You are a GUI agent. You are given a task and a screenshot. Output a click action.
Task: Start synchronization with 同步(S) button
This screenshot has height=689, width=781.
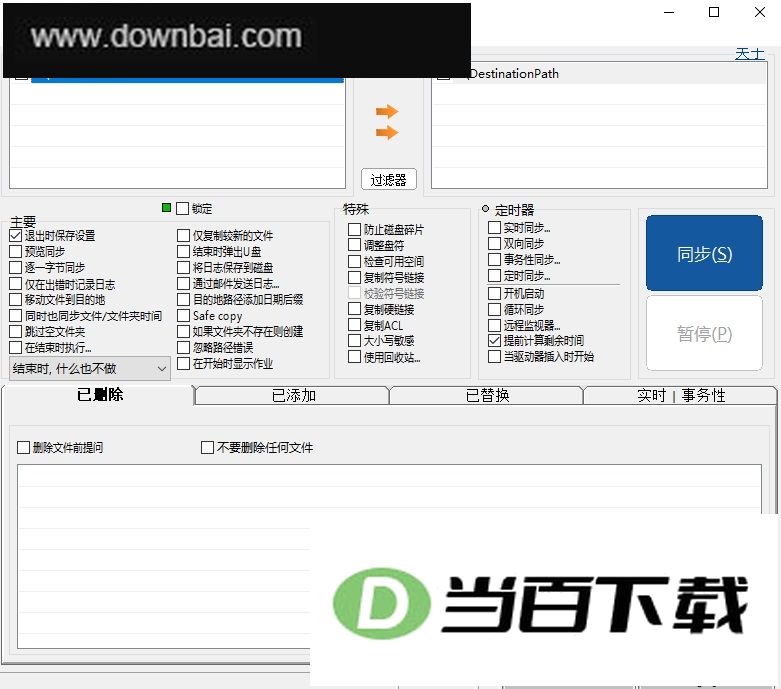coord(704,253)
